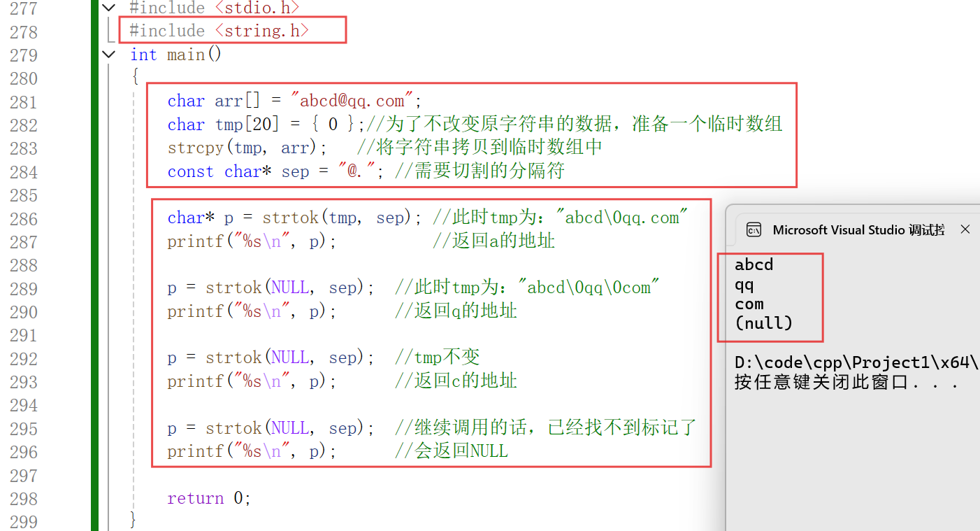Click line number 299 in the gutter

[23, 522]
